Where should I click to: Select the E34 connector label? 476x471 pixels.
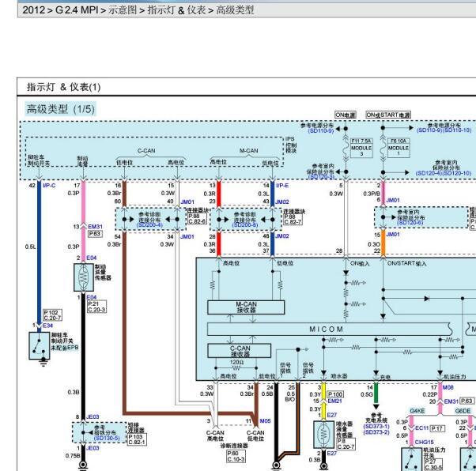[47, 326]
